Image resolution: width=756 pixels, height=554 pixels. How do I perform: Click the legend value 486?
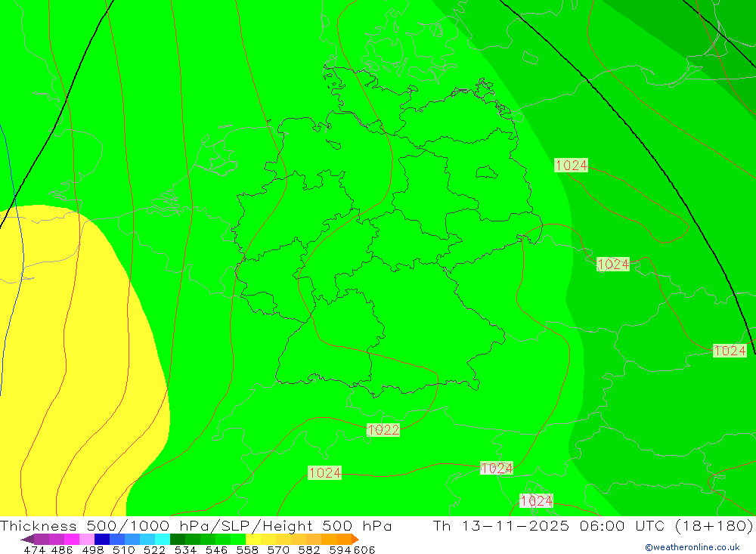[62, 549]
